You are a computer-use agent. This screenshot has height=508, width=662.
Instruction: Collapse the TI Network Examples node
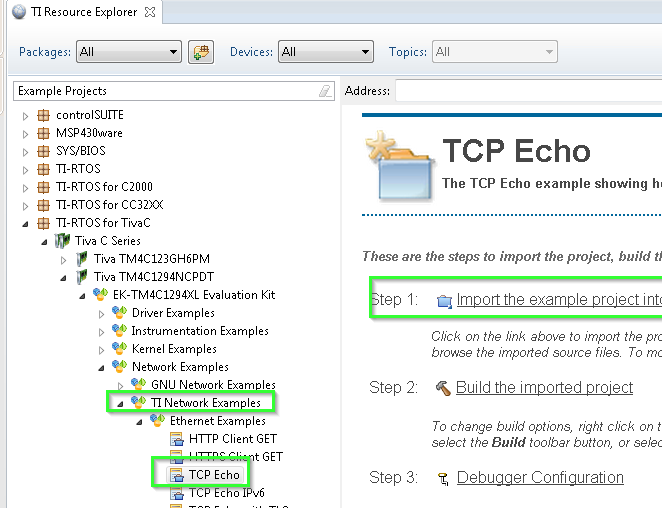(120, 404)
